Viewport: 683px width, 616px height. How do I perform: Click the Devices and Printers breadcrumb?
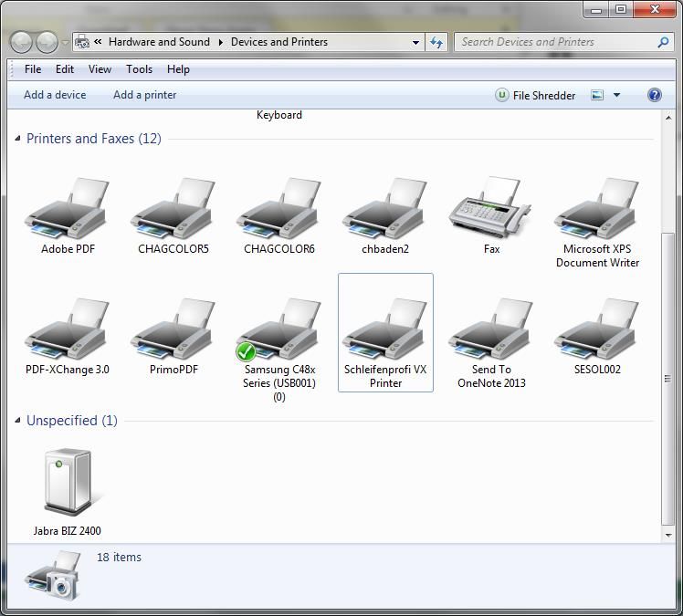pos(279,42)
